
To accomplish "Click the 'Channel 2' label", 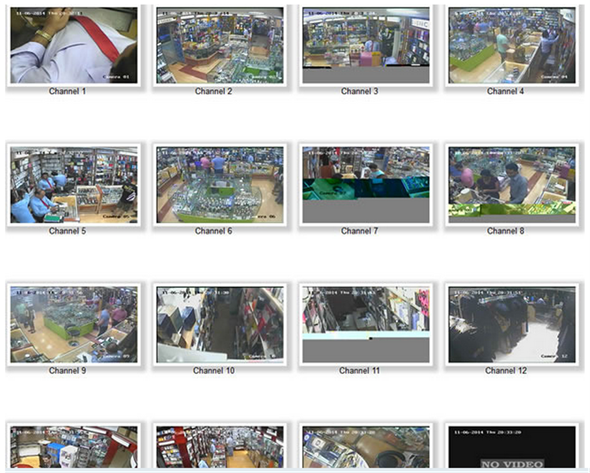I will [213, 91].
